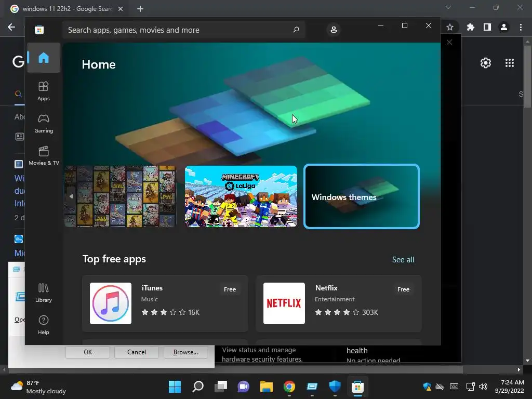Screen dimensions: 532x399
Task: Click the iTunes app title
Action: (152, 288)
